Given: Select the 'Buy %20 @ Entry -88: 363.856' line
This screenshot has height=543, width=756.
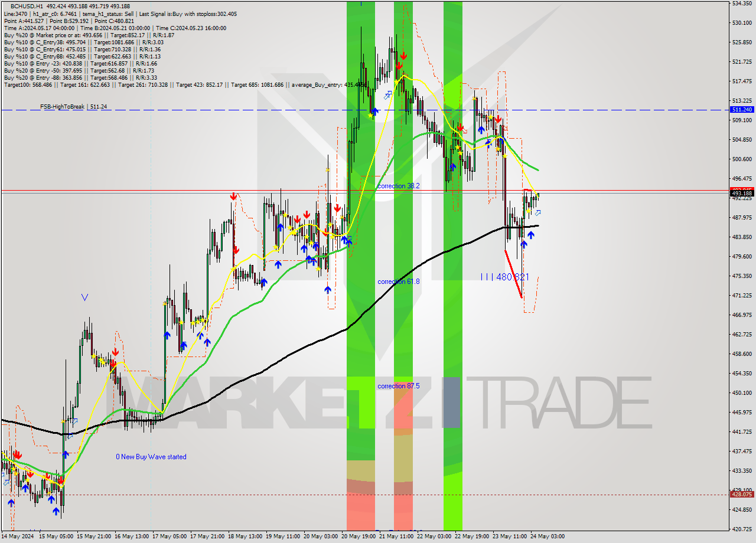Looking at the screenshot, I should click(80, 77).
